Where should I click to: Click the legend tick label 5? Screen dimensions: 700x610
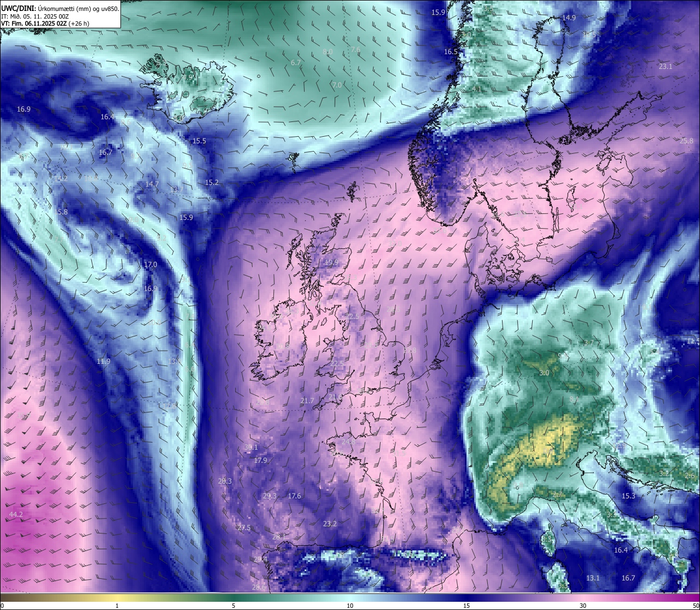[x=234, y=606]
